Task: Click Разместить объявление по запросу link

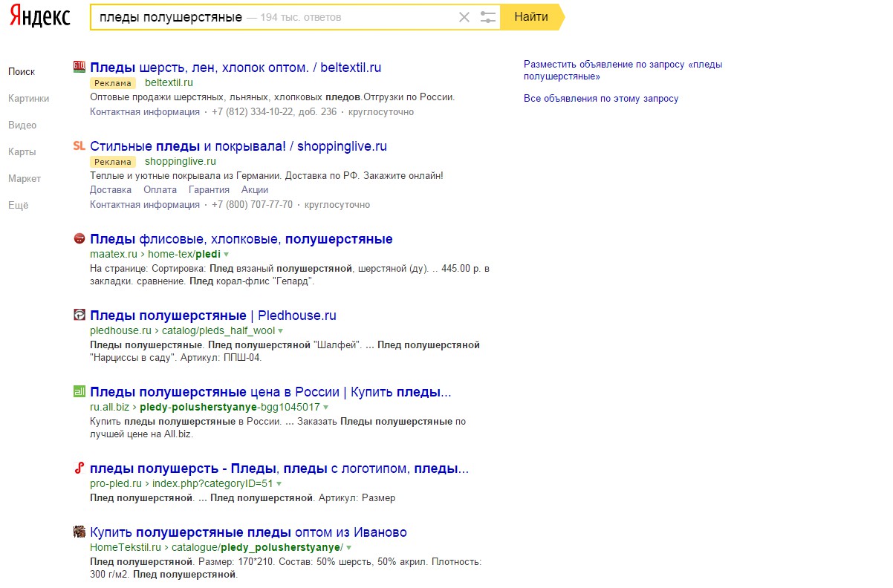Action: point(623,71)
